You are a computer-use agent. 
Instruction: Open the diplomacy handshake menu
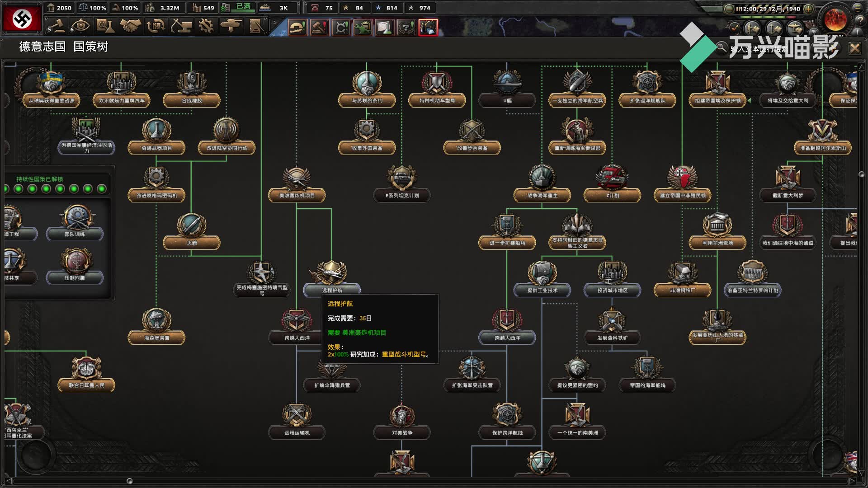130,26
